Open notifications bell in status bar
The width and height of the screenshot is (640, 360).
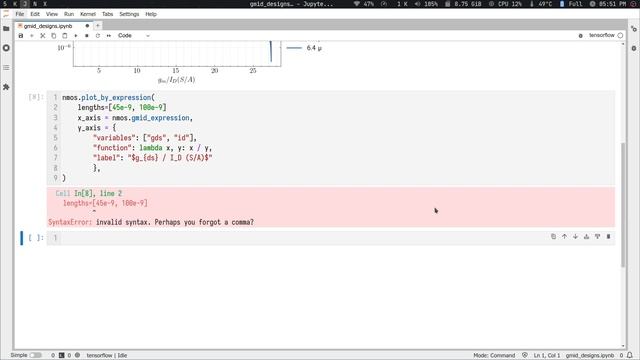[630, 355]
